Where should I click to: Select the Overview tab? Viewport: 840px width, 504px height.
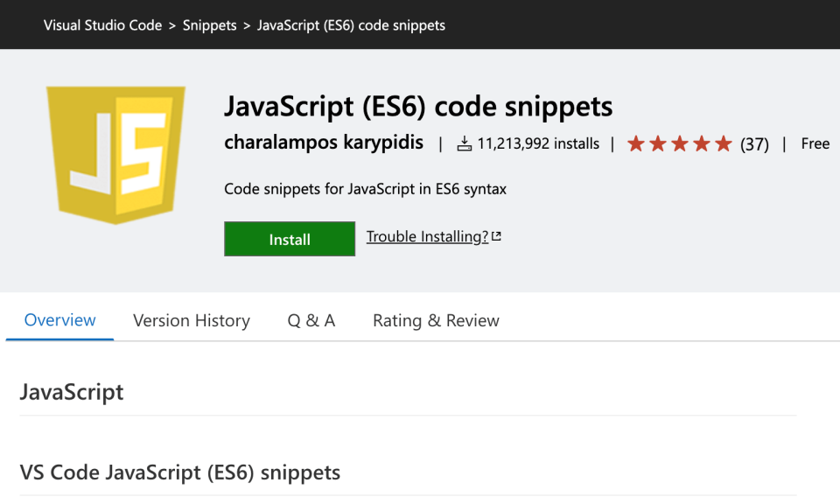[x=60, y=320]
